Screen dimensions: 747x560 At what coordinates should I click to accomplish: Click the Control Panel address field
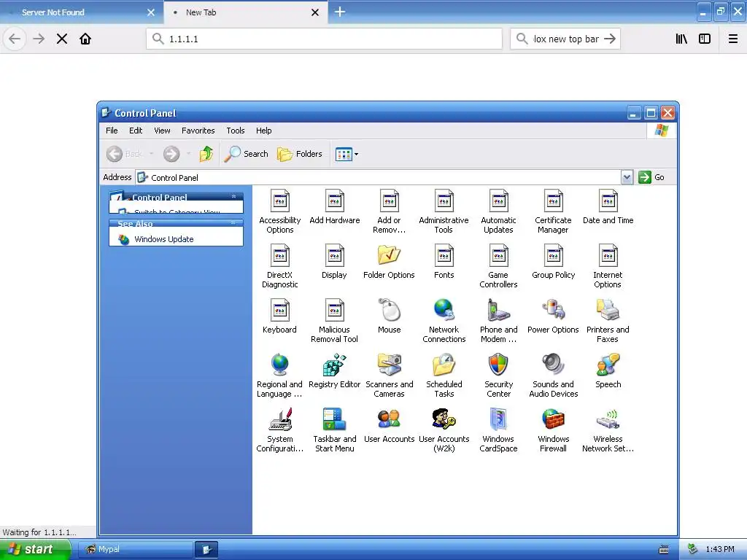click(x=379, y=177)
